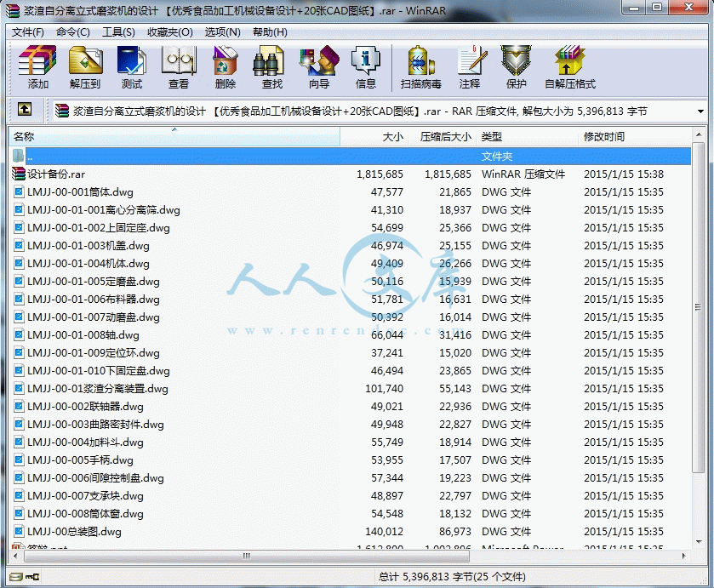Select LMJJ-00-004加料斗.dwg
This screenshot has height=588, width=714.
(x=85, y=442)
